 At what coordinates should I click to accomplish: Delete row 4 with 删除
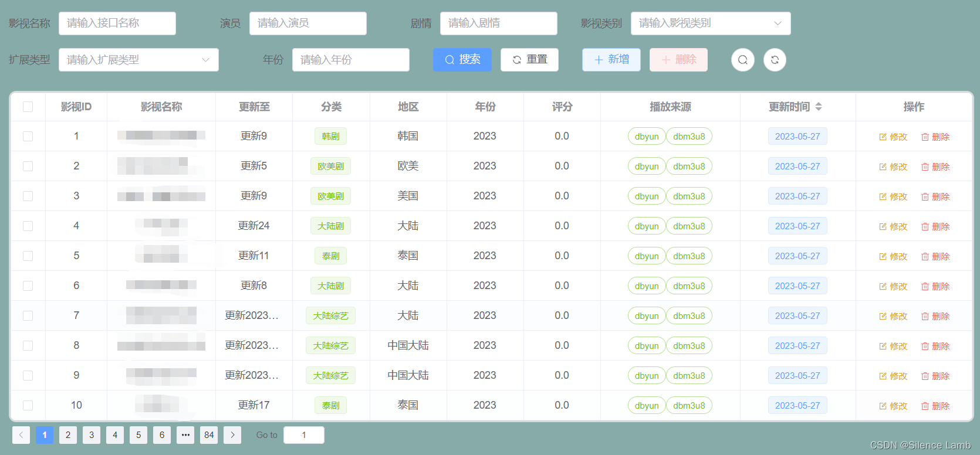(x=935, y=226)
